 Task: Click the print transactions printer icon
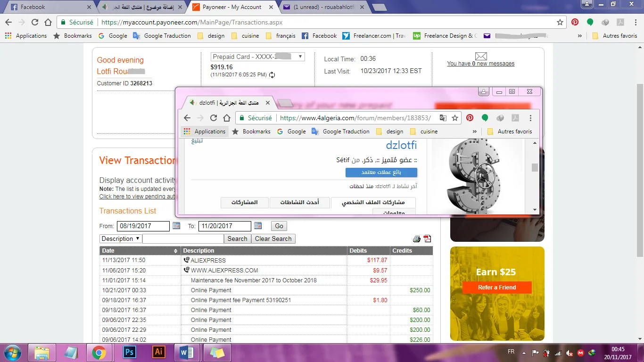(417, 239)
